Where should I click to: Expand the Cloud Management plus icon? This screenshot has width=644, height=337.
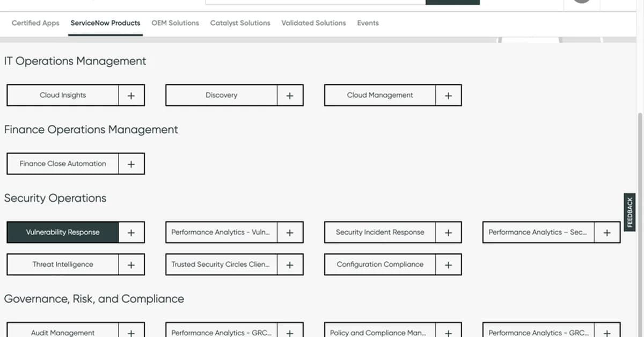[449, 96]
